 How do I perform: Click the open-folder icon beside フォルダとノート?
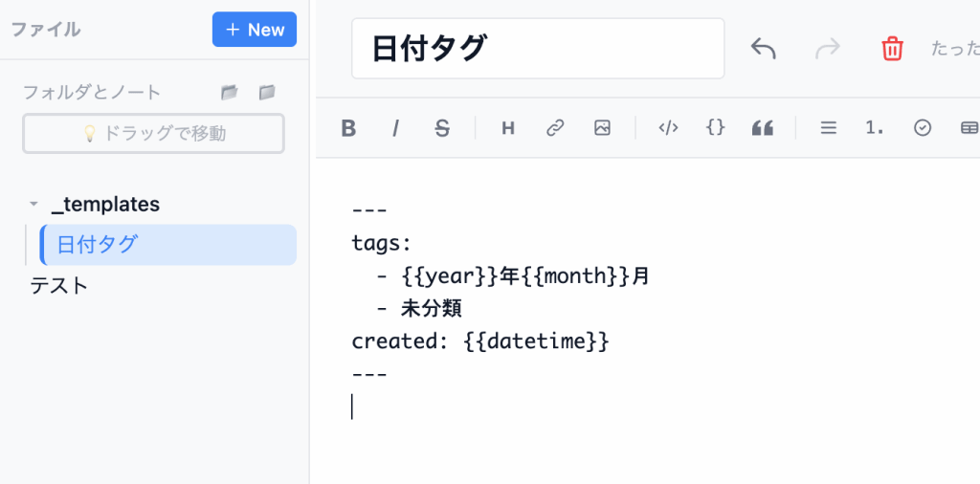[x=229, y=93]
